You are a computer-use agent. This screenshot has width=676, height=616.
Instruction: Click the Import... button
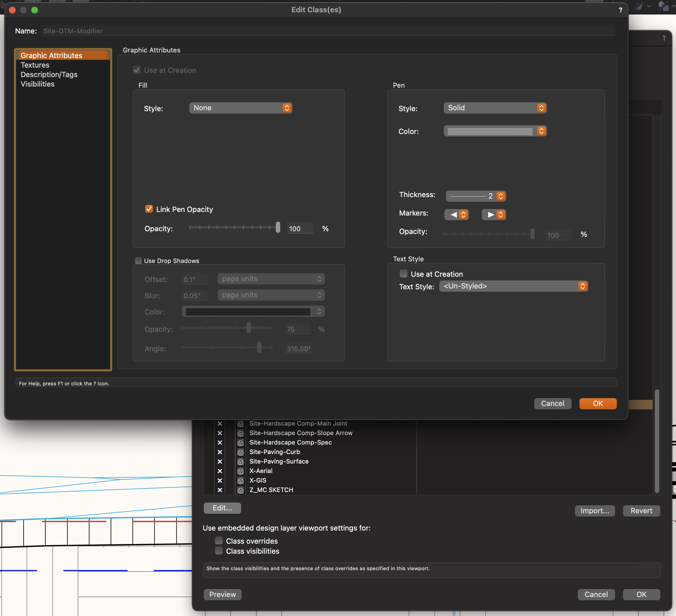pyautogui.click(x=595, y=511)
